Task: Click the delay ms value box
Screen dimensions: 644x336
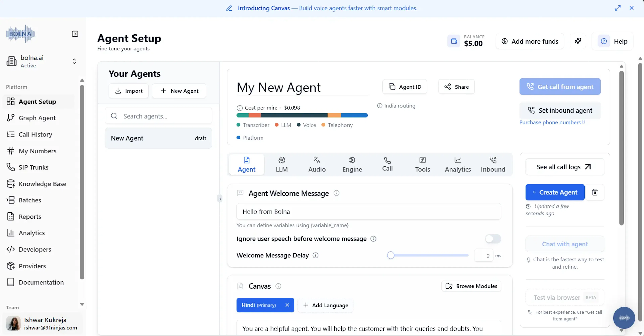Action: (x=484, y=256)
